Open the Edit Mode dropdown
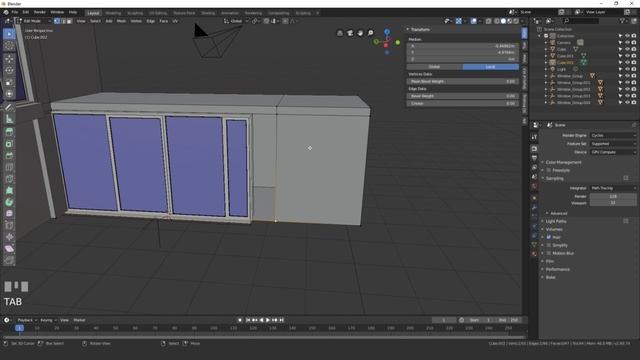The height and width of the screenshot is (360, 640). click(34, 21)
